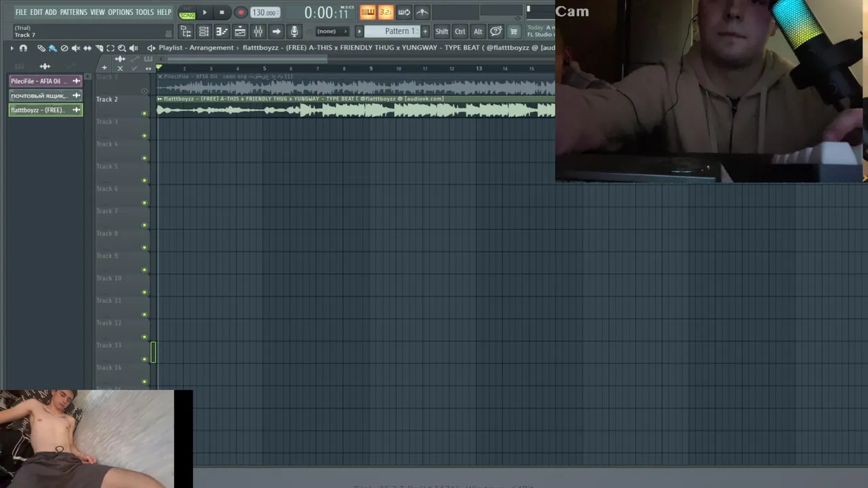Click the waveform icon on PileciFile item
Image resolution: width=868 pixels, height=488 pixels.
pos(76,81)
